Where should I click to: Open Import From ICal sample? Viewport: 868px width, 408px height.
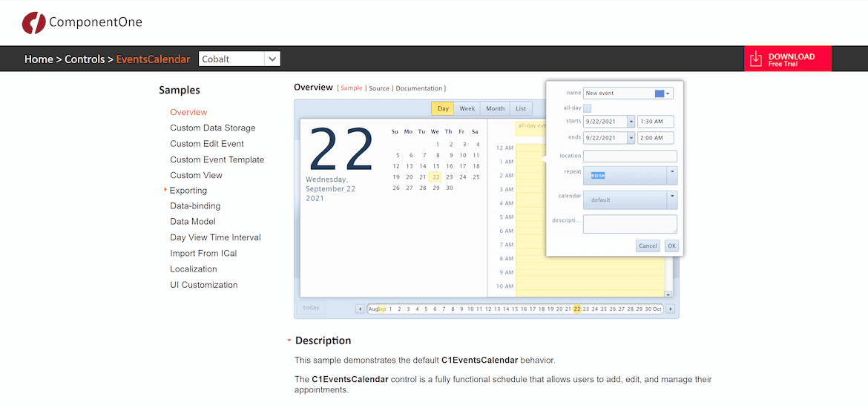(203, 253)
